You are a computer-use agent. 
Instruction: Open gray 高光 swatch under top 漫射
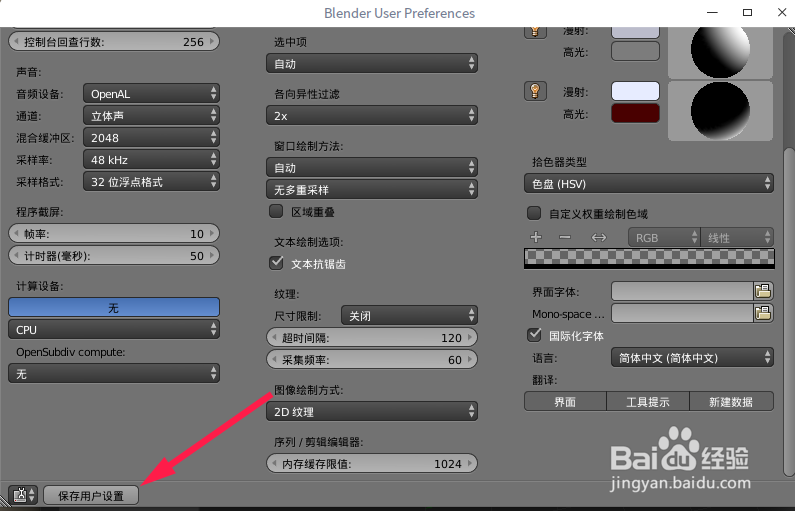(x=635, y=51)
